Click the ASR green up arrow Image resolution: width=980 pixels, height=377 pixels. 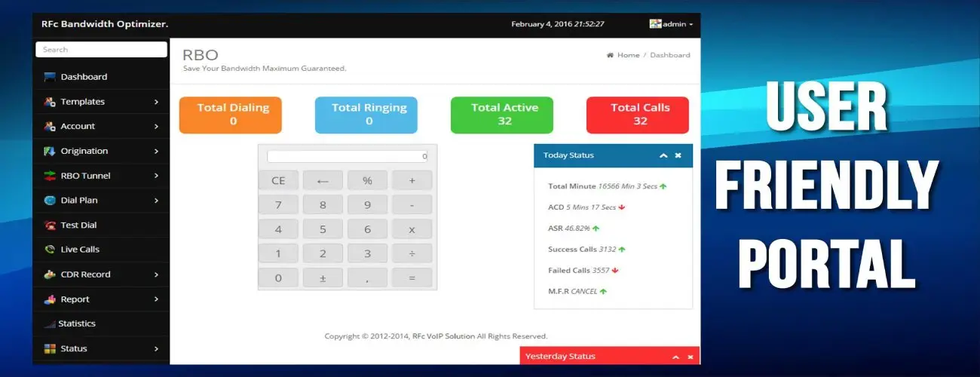point(596,228)
